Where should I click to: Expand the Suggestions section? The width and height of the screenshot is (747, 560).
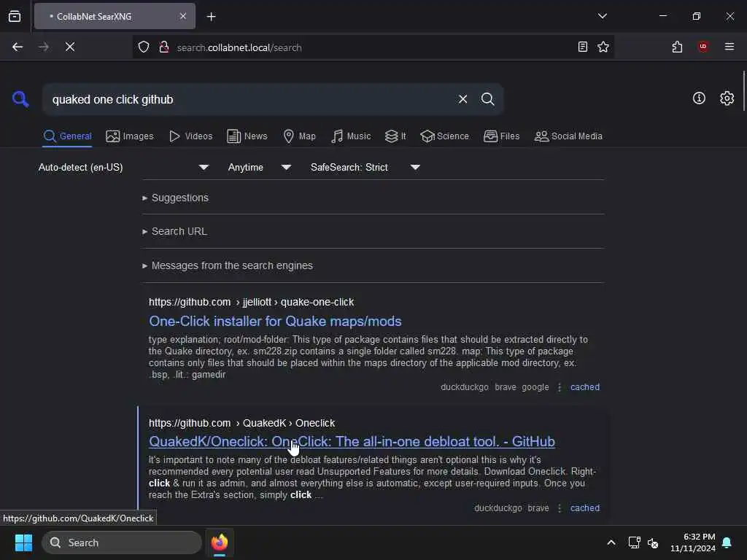(x=176, y=198)
